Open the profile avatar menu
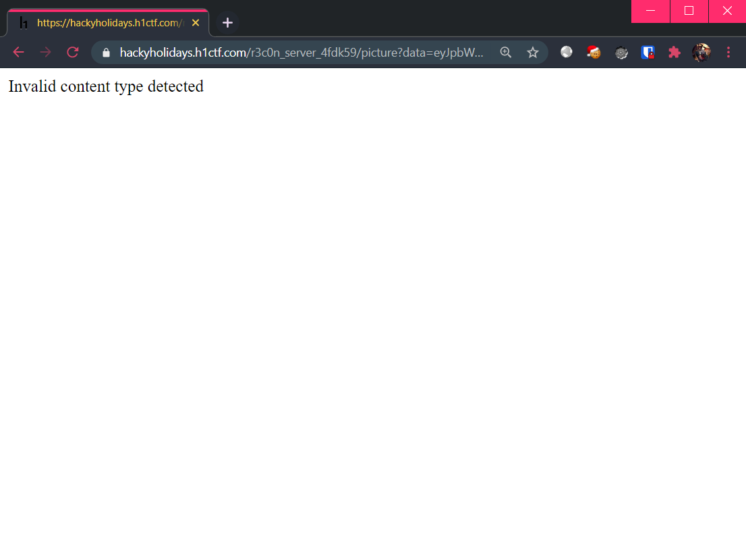746x560 pixels. pos(701,53)
